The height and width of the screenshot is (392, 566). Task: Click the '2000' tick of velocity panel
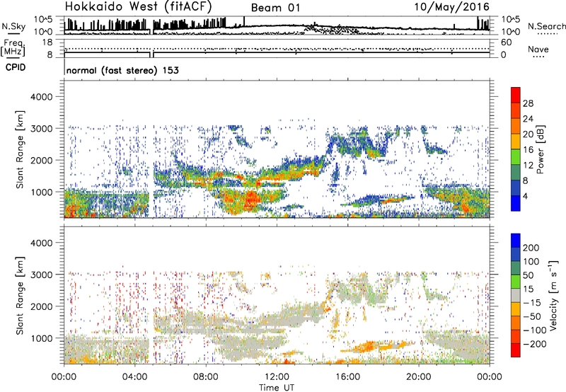coord(42,306)
